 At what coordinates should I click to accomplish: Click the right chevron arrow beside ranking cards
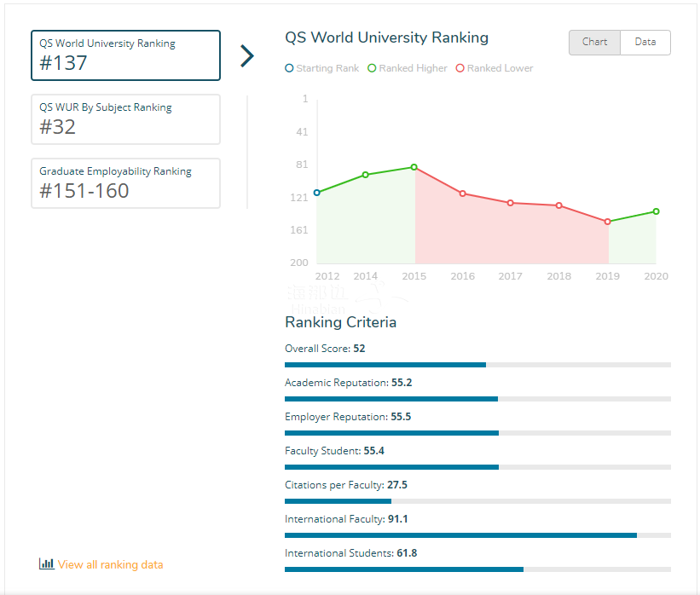(x=247, y=55)
